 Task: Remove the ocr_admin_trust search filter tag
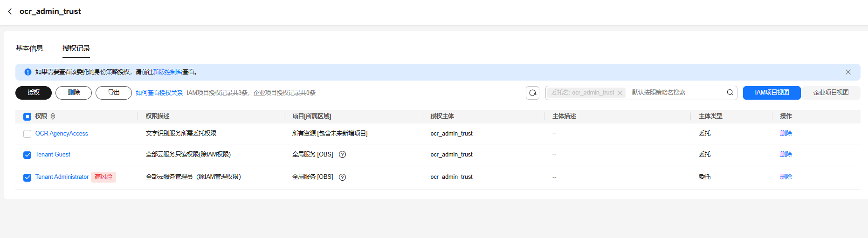click(x=620, y=93)
